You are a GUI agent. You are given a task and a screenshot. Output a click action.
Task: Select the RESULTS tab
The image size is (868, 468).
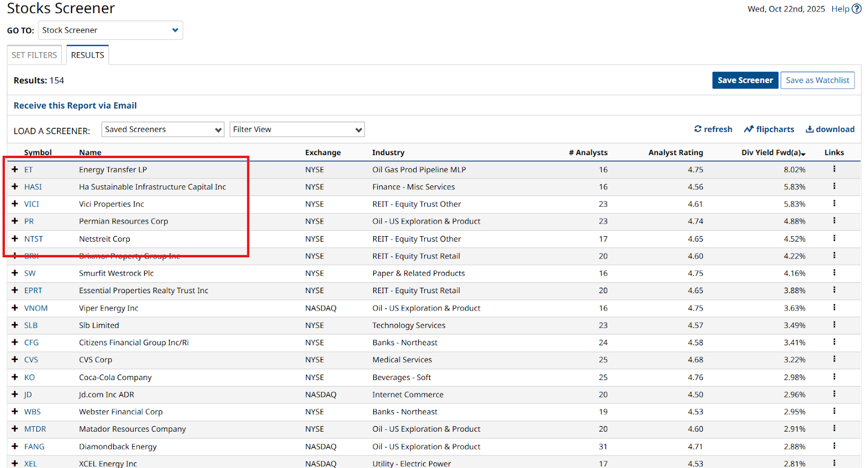click(x=87, y=55)
